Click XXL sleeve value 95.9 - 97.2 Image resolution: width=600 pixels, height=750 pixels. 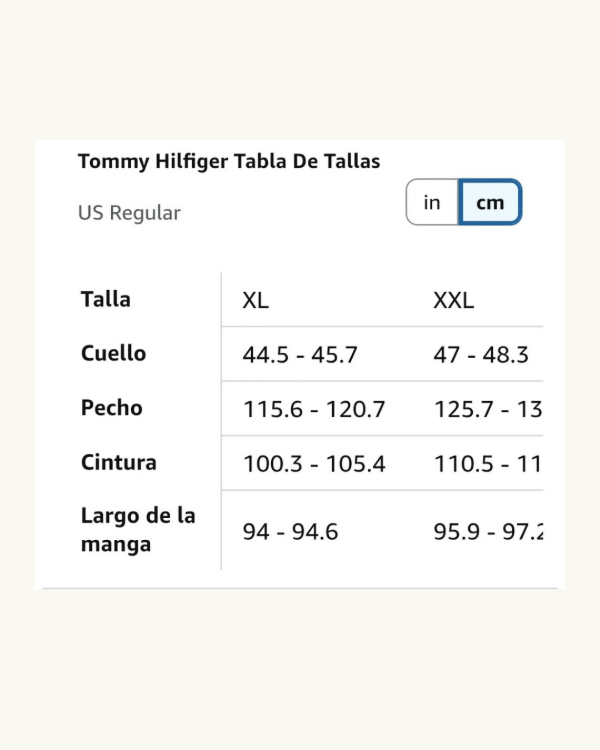488,532
